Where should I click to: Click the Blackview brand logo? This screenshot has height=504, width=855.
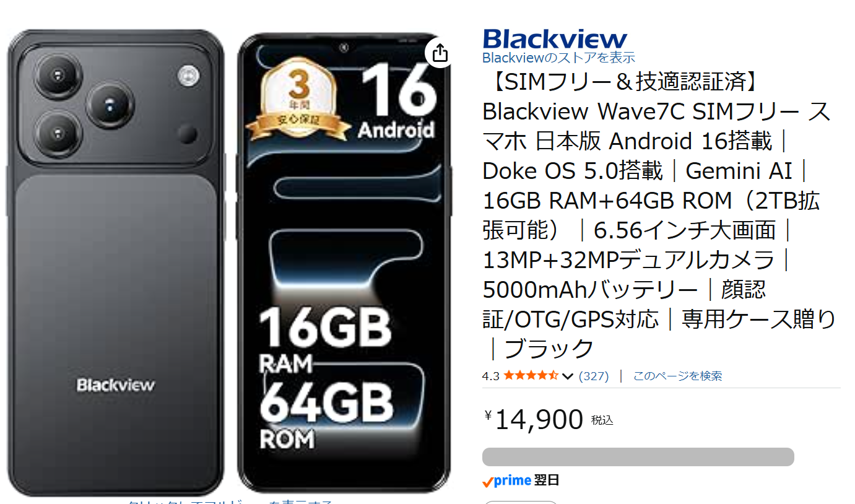[x=555, y=38]
